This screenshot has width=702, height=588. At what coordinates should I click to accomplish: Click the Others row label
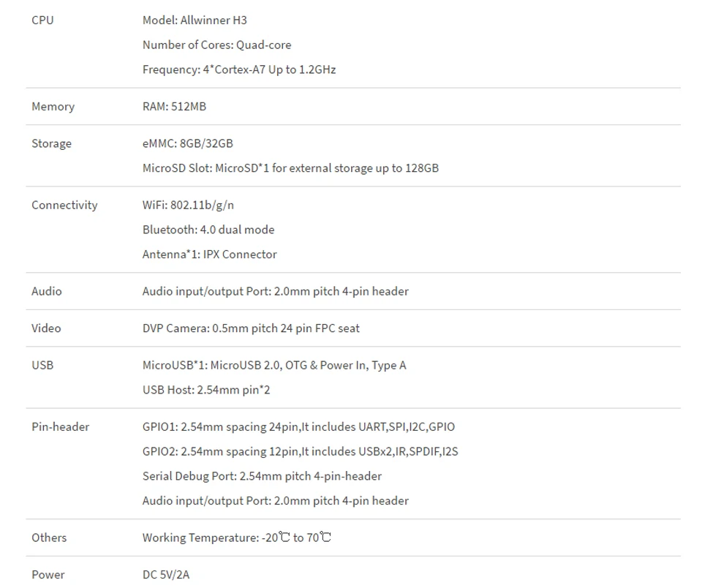pos(49,538)
